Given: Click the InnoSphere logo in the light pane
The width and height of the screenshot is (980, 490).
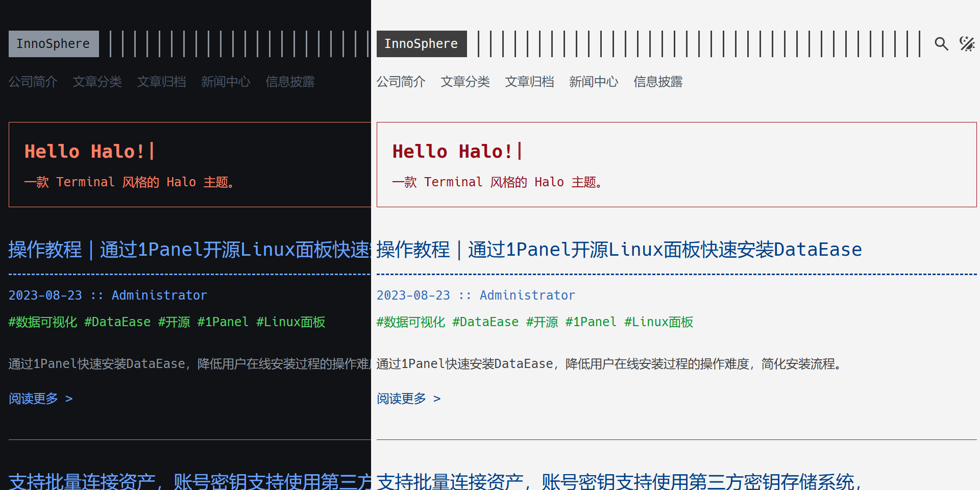Looking at the screenshot, I should pos(421,44).
